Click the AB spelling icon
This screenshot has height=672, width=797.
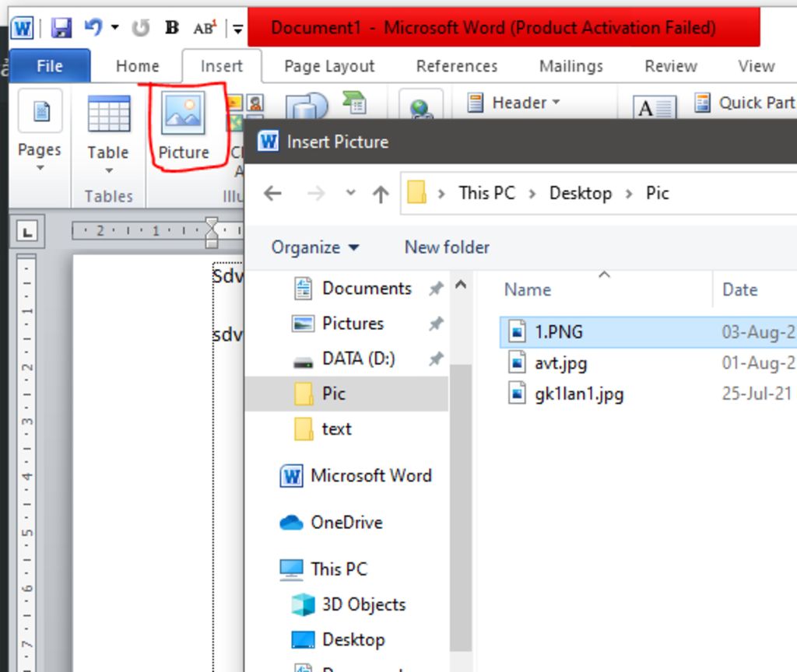click(x=205, y=27)
